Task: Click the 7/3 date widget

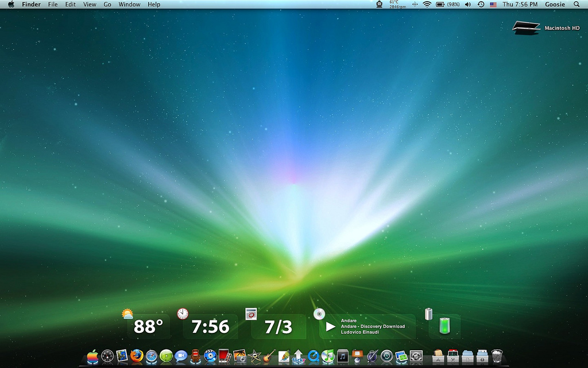Action: [x=278, y=327]
